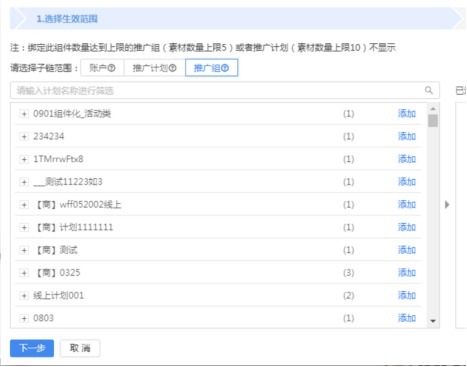Click 添加 for 【商】0325
Screen dimensions: 467x367
pos(407,273)
